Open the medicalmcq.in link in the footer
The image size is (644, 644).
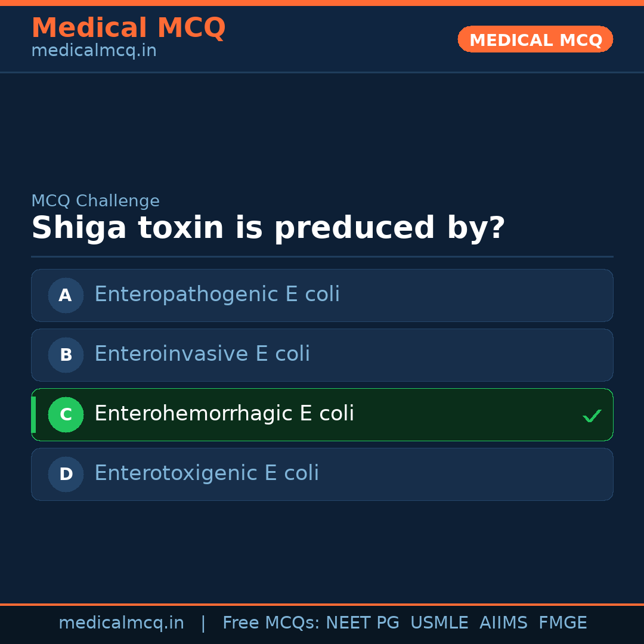121,623
